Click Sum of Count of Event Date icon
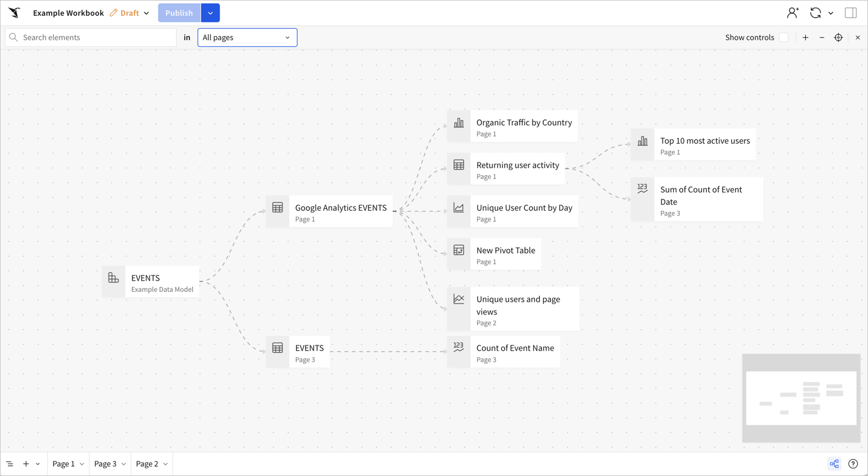 click(x=643, y=189)
